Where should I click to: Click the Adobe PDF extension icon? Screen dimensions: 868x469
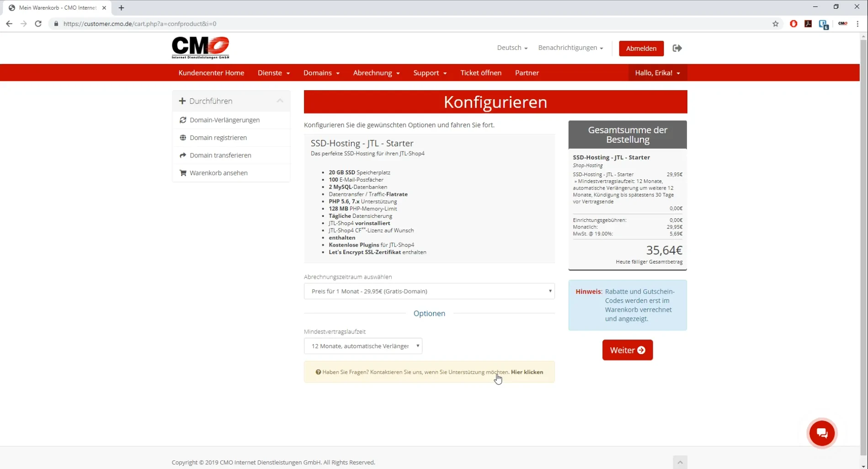(808, 24)
